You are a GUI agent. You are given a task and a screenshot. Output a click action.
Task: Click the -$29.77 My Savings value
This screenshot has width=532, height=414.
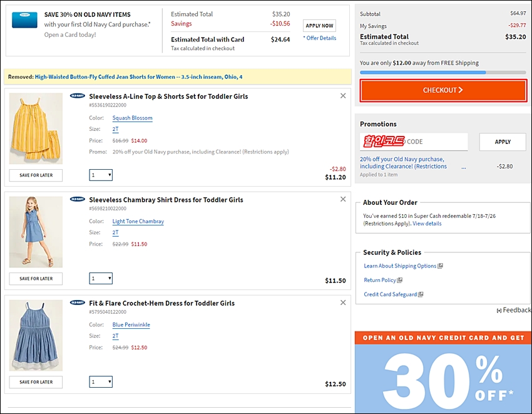coord(517,25)
